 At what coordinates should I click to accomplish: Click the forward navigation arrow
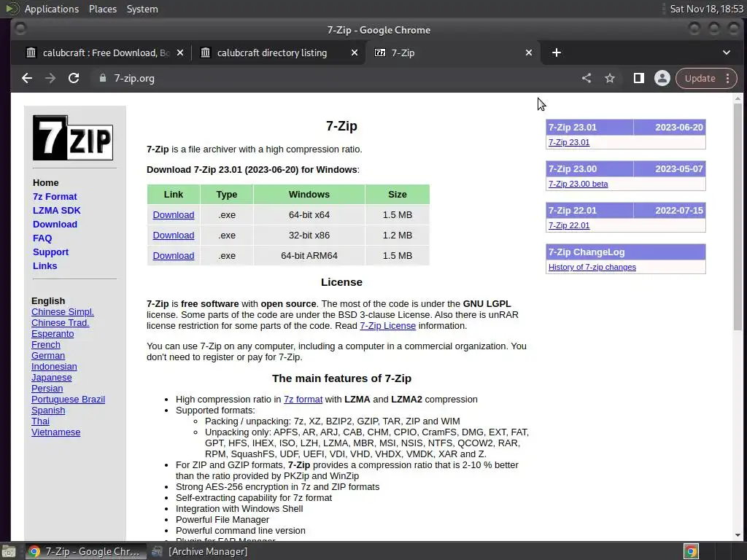50,79
